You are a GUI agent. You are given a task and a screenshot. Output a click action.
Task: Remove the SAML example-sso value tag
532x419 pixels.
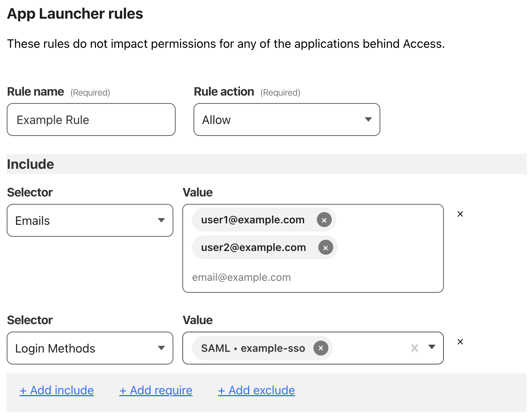click(321, 348)
